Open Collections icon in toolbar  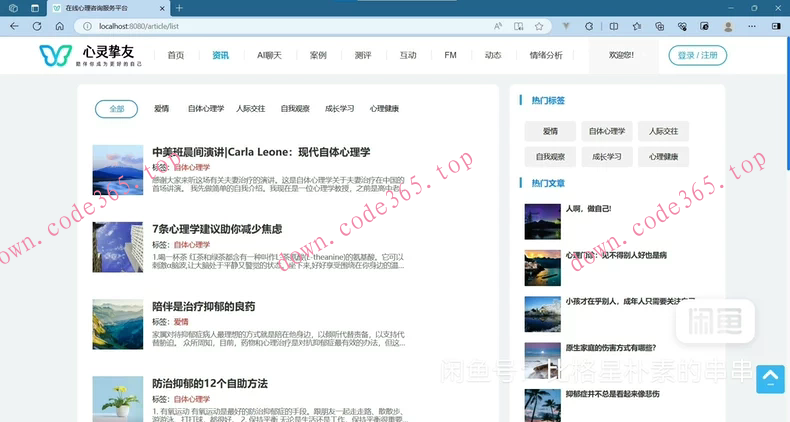click(x=660, y=26)
